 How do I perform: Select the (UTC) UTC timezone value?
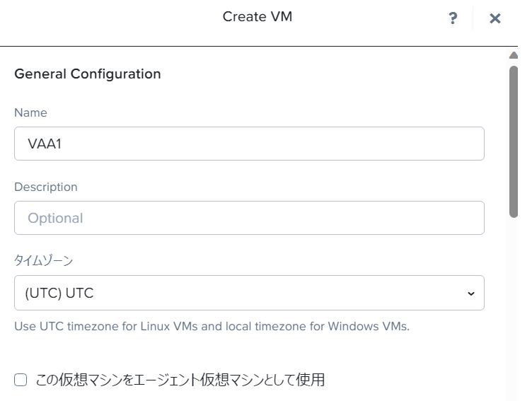pos(59,293)
